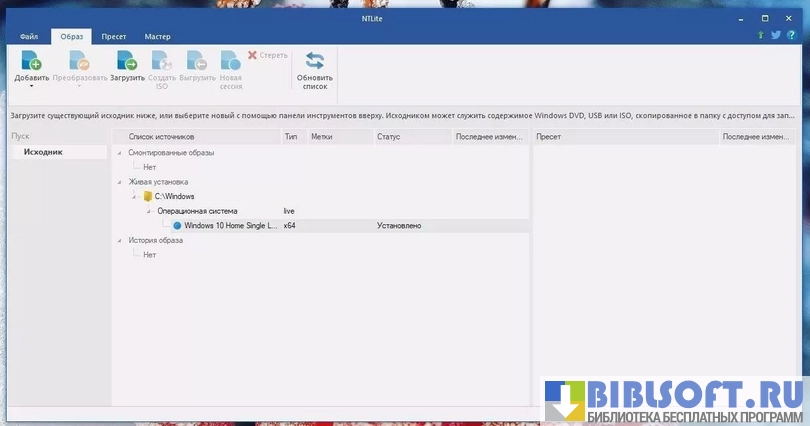The image size is (810, 426).
Task: Collapse the Живая установка tree group
Action: [x=120, y=182]
